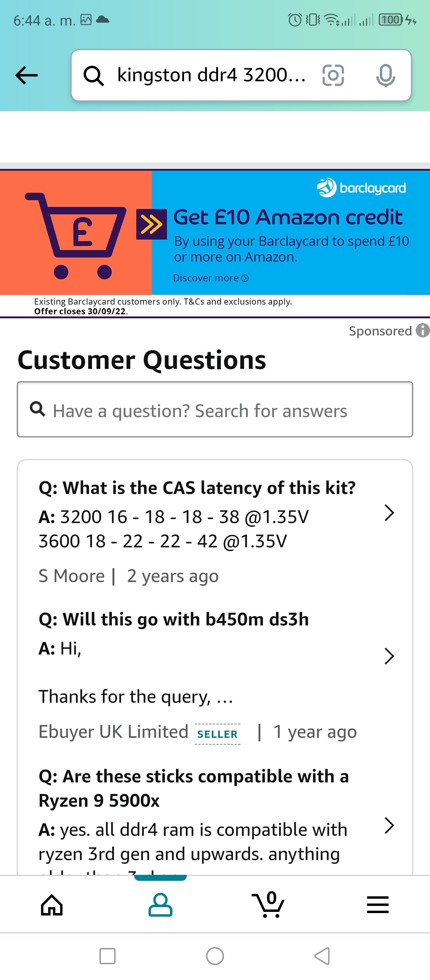Focus the 'Have a question?' search field
This screenshot has height=980, width=430.
pyautogui.click(x=215, y=410)
